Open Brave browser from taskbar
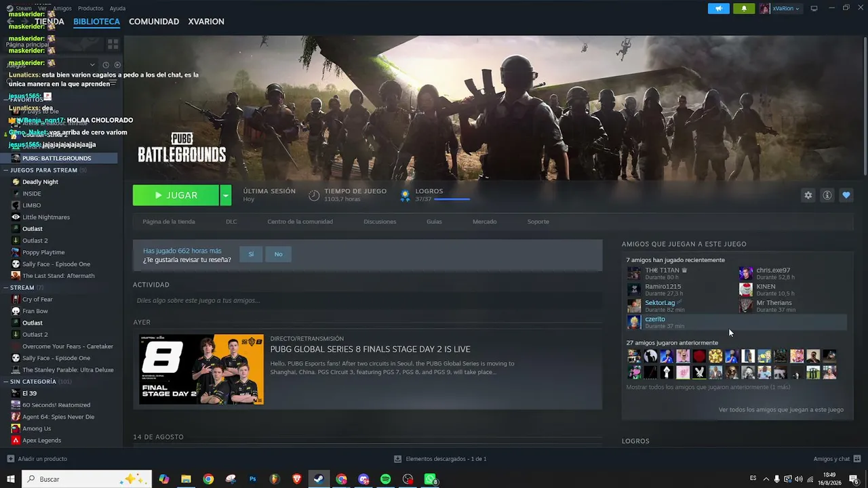The width and height of the screenshot is (868, 488). click(297, 479)
